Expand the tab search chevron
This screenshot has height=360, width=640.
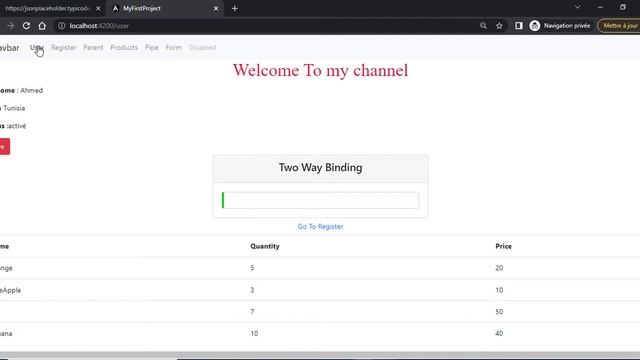coord(578,7)
